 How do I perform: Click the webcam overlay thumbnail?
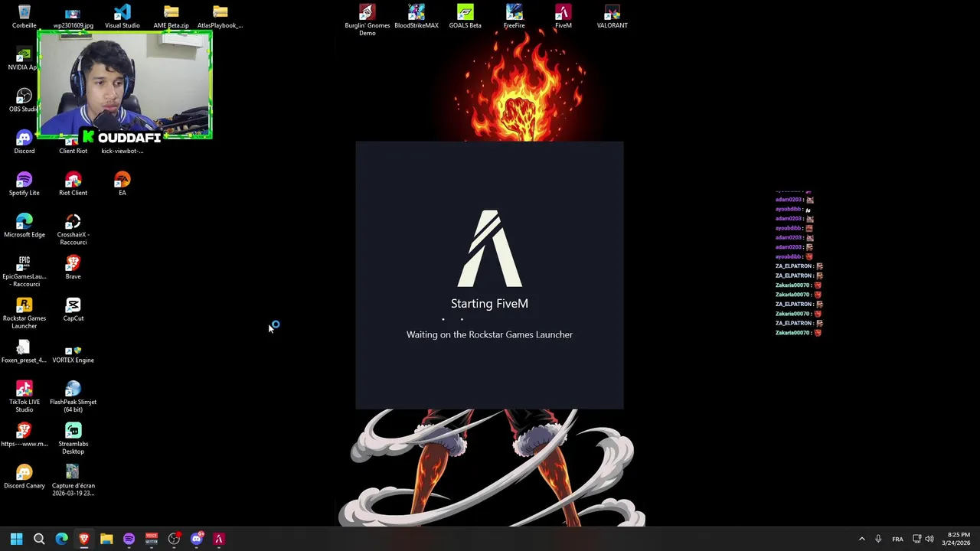click(124, 85)
